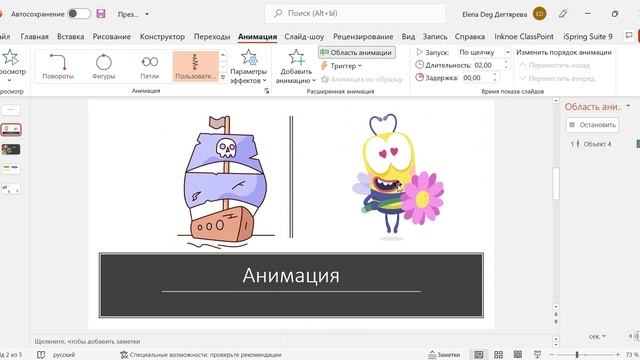This screenshot has width=640, height=360.
Task: Select the fourth slide thumbnail
Action: click(11, 169)
